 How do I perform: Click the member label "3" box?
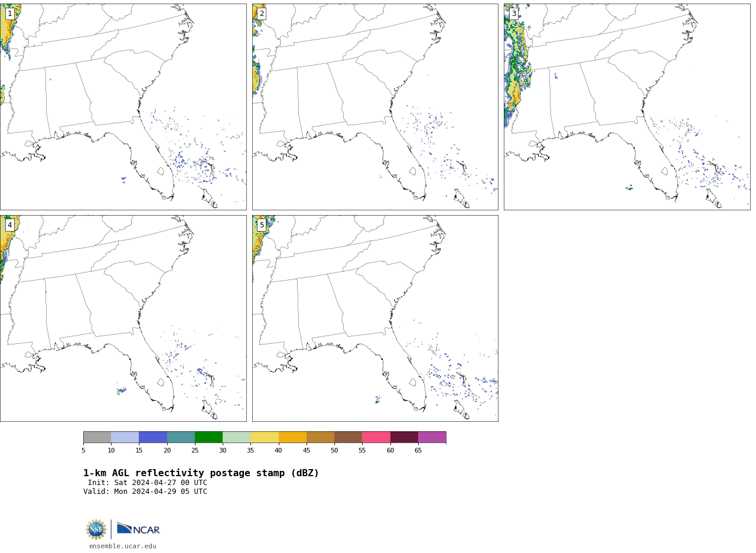click(514, 14)
